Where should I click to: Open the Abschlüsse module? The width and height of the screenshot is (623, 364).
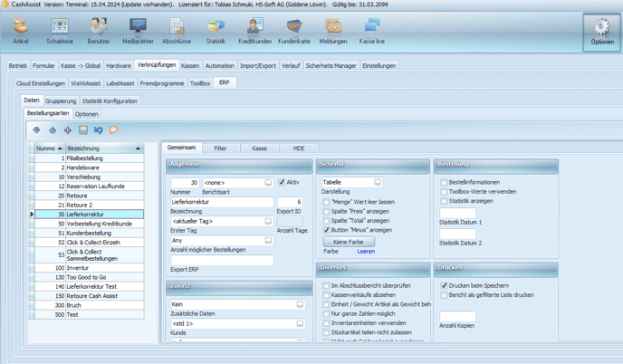coord(177,31)
